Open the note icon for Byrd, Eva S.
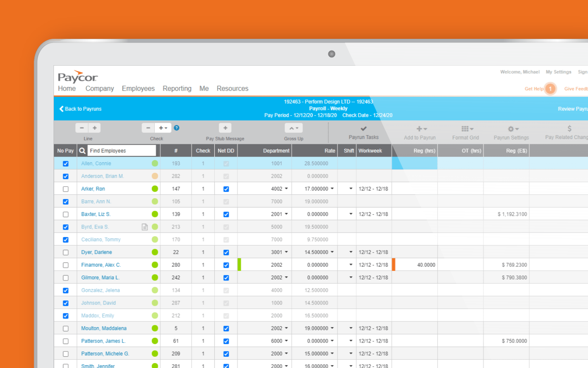This screenshot has width=588, height=368. (145, 227)
